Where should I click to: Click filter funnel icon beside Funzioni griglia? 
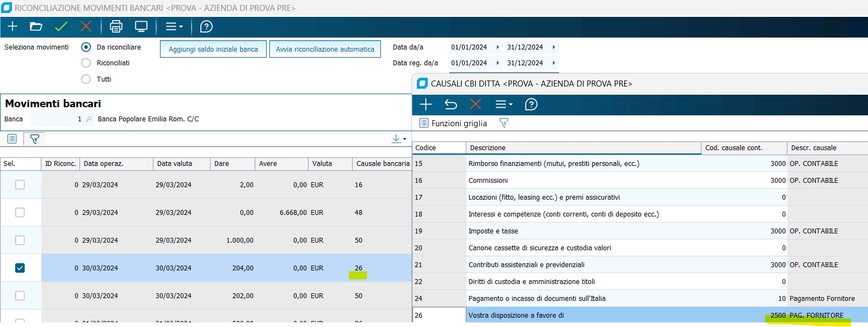(x=503, y=124)
